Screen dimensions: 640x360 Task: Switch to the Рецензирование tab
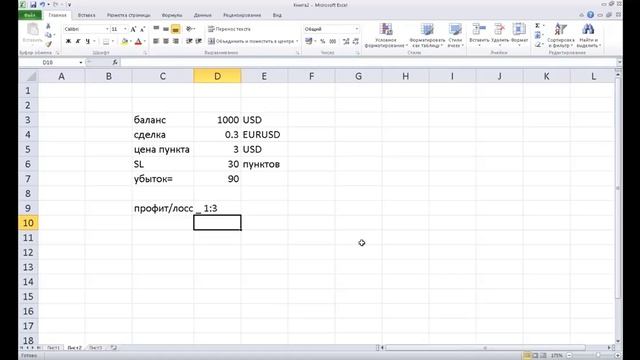[x=242, y=15]
